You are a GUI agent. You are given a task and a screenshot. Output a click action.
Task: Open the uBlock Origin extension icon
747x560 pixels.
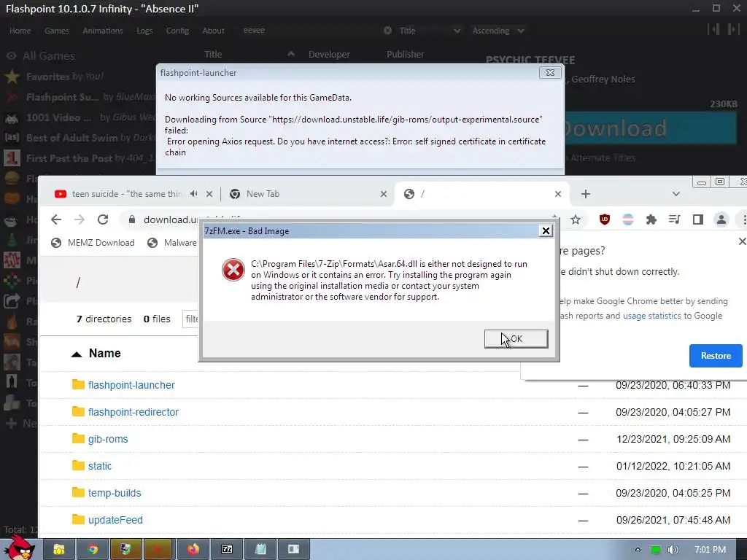605,219
